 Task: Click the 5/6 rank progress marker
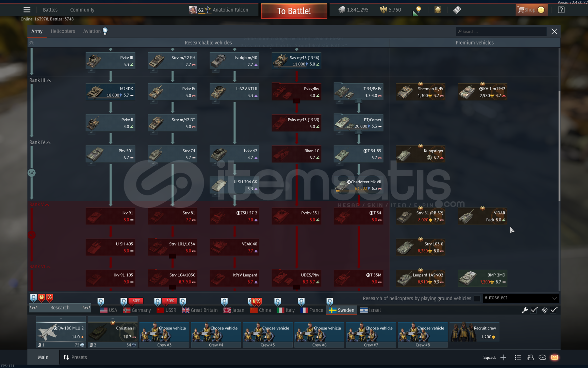[31, 173]
